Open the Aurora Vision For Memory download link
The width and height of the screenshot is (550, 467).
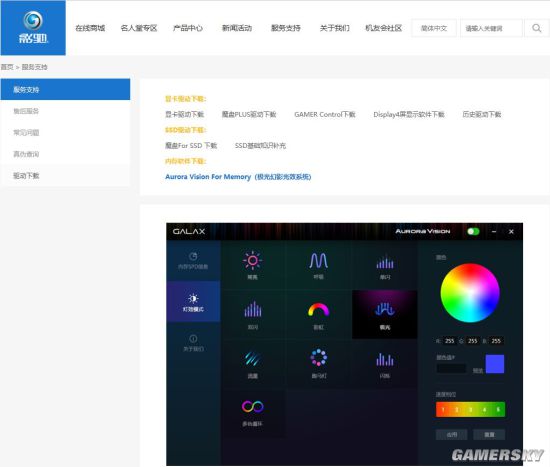point(238,177)
